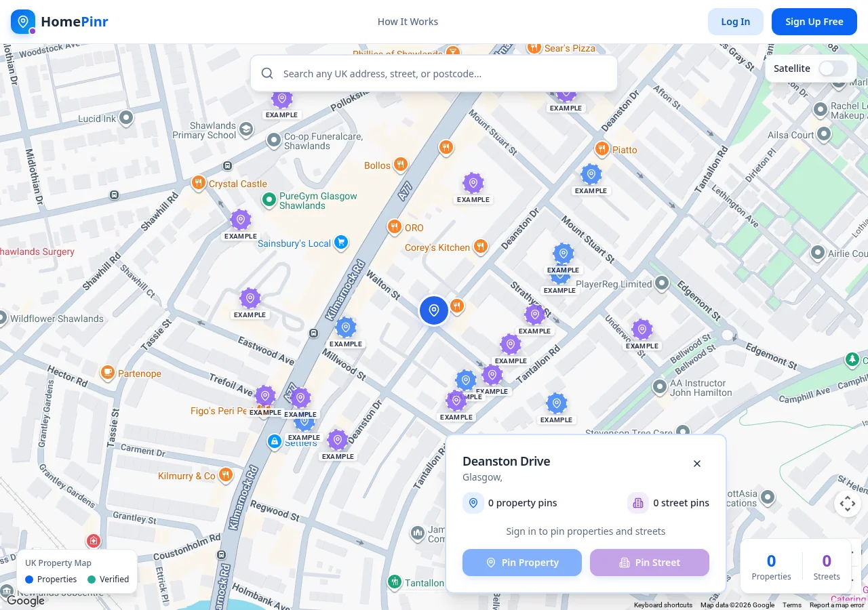Open the map camera controls button
This screenshot has height=610, width=868.
(x=847, y=504)
